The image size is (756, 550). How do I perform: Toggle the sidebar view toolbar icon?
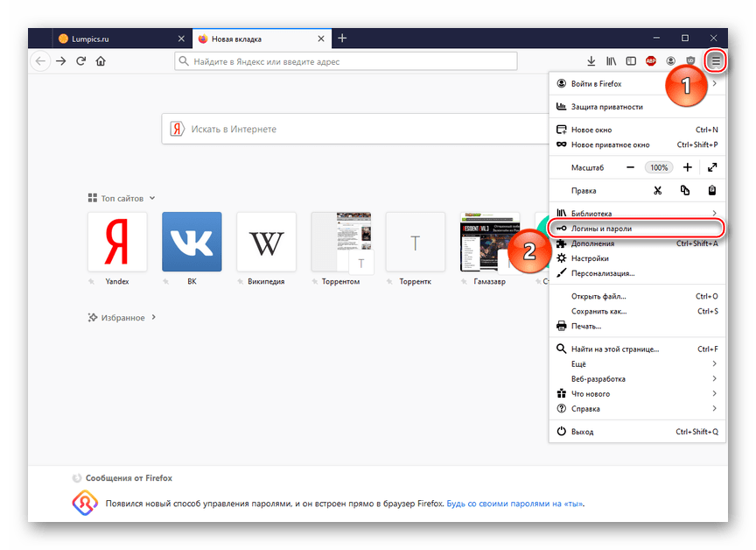(x=631, y=61)
